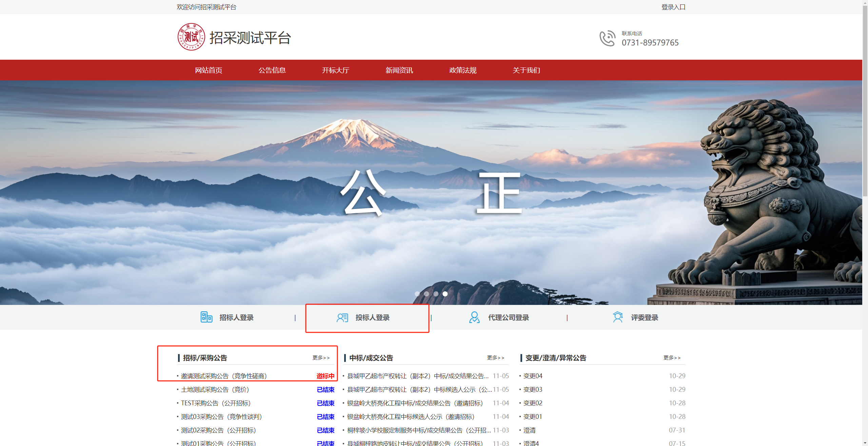
Task: Click the 评委登录 judge icon
Action: pos(617,317)
